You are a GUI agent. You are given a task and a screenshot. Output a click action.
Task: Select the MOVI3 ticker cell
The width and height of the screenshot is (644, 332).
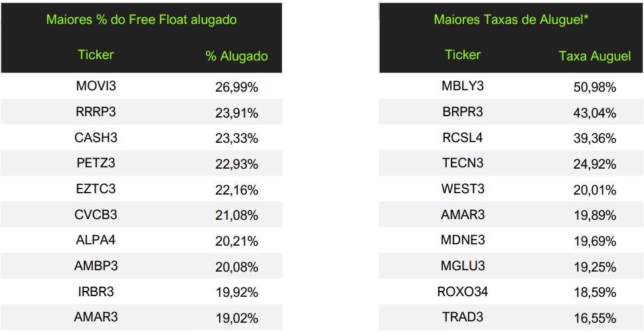(96, 86)
